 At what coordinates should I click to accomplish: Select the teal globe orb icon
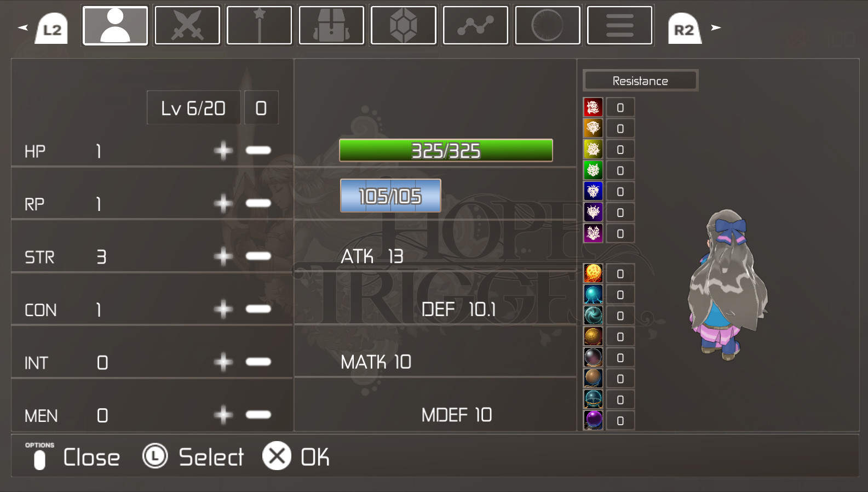point(593,399)
